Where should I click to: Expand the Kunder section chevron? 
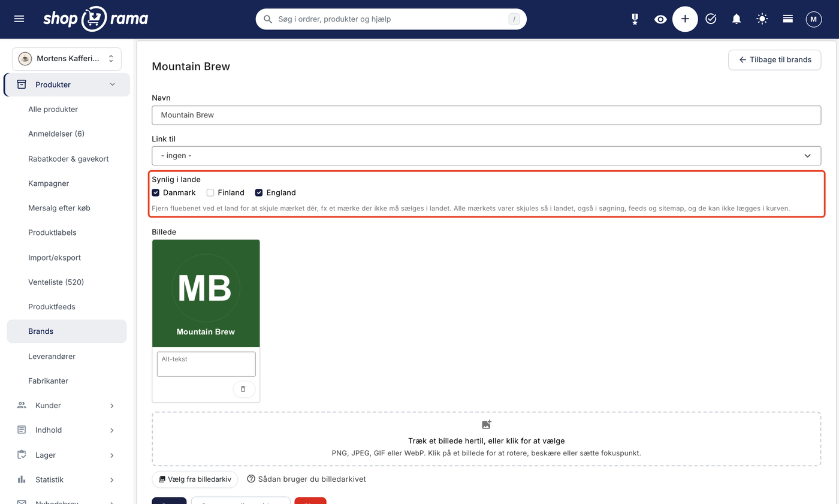[x=111, y=406]
